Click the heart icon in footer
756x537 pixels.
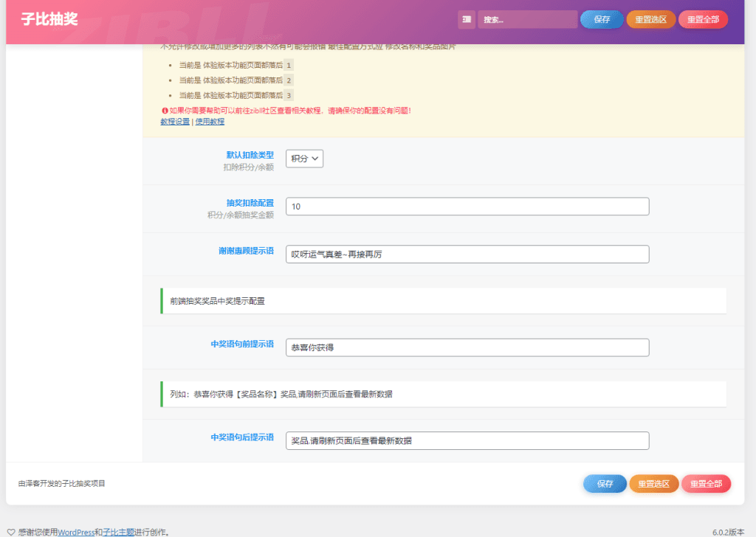click(10, 532)
